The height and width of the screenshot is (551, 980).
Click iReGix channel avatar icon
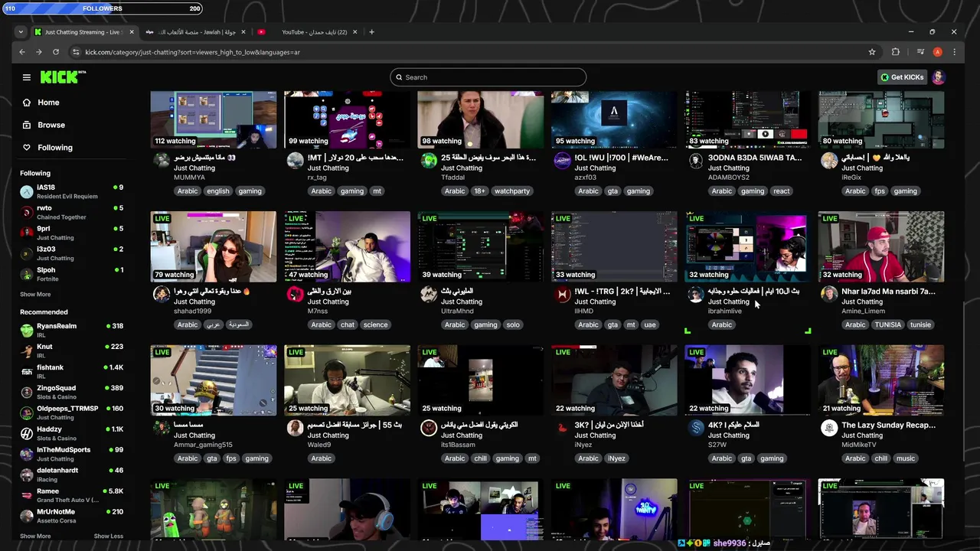(x=829, y=161)
